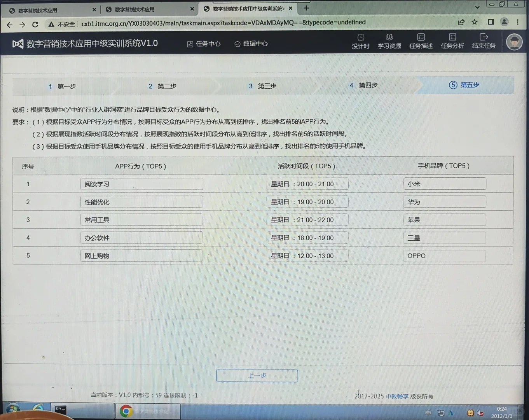Open 任务分析 task analysis

(x=452, y=41)
